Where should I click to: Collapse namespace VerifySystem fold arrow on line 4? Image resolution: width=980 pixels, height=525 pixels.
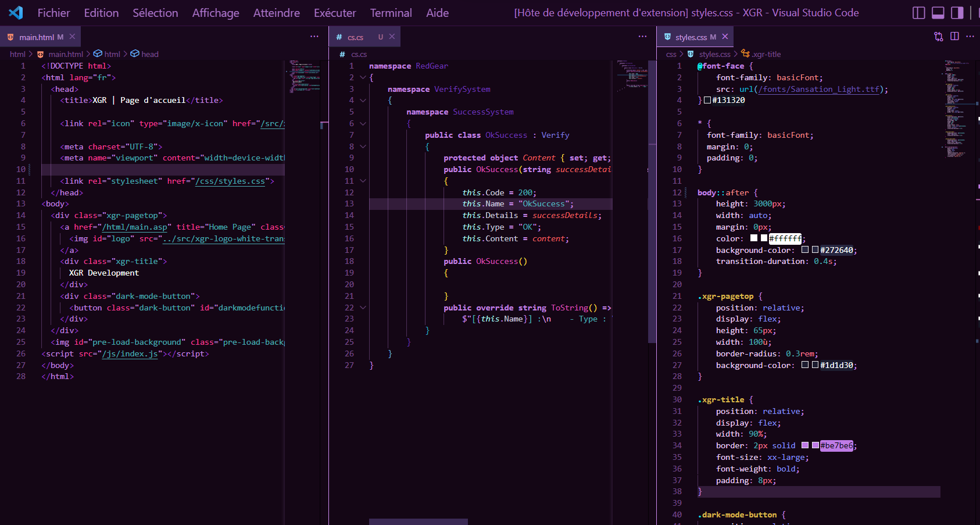(x=363, y=101)
